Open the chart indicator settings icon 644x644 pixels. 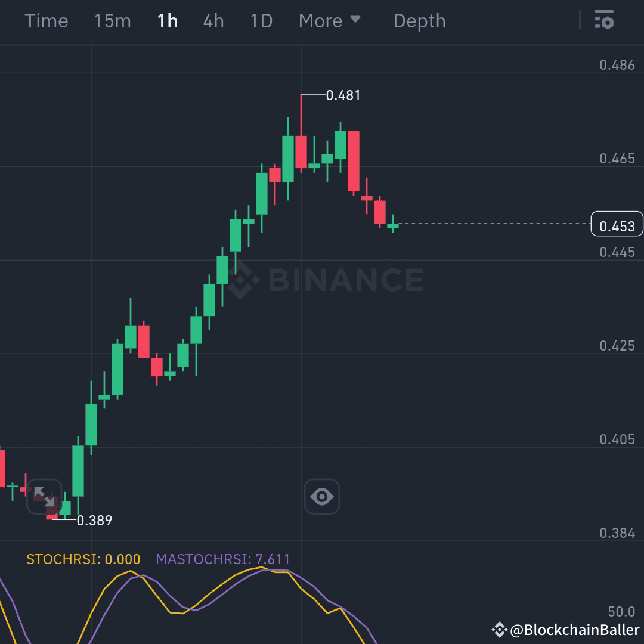(x=604, y=20)
